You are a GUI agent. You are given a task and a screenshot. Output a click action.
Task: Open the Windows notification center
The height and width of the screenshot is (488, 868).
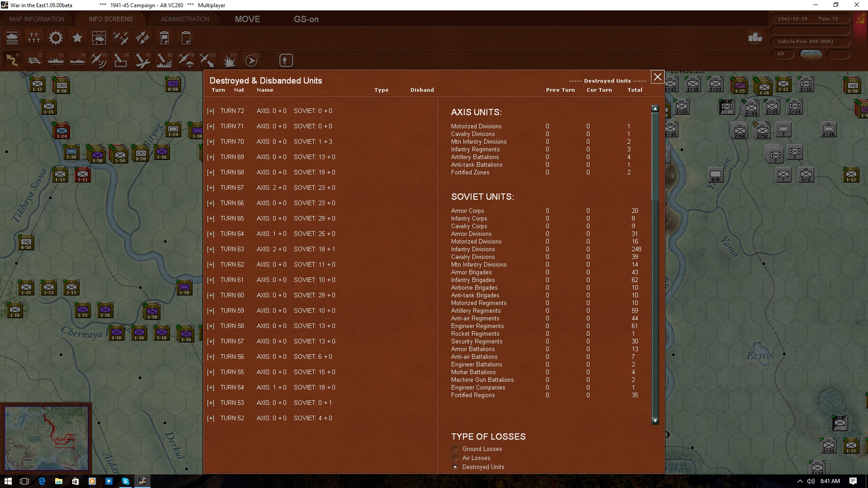(x=853, y=481)
